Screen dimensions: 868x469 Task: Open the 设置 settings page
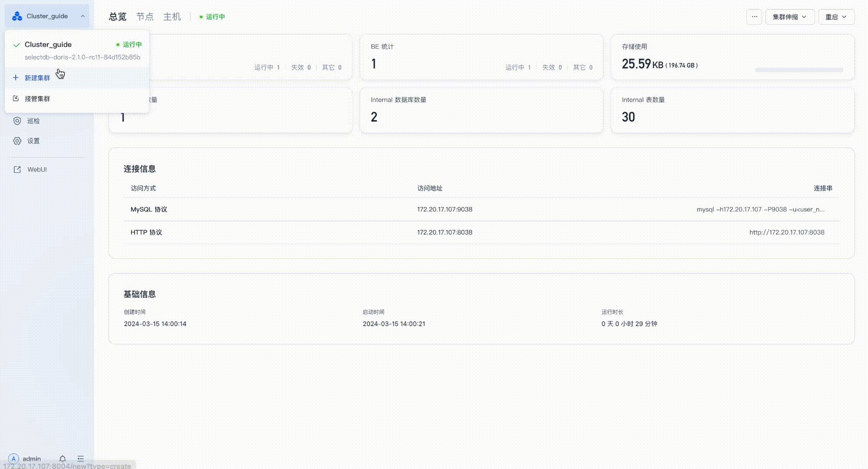(x=33, y=141)
